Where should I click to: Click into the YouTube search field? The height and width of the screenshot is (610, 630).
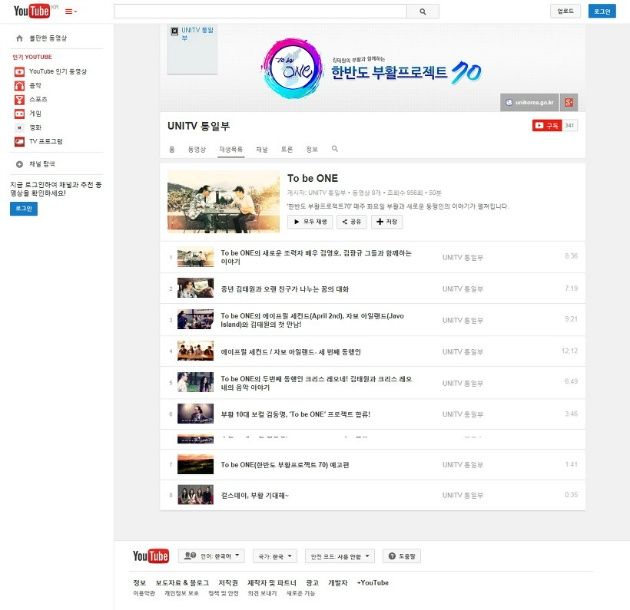[x=260, y=12]
